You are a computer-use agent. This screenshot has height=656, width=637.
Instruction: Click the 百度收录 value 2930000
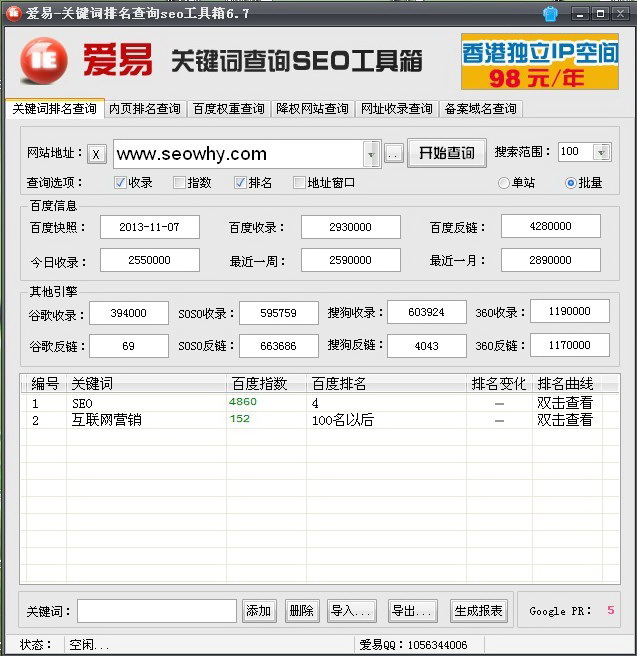[350, 227]
